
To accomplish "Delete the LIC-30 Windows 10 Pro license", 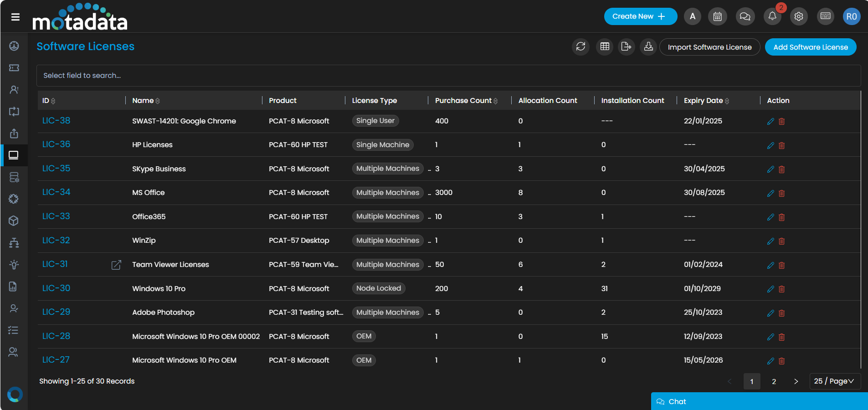I will [x=782, y=289].
